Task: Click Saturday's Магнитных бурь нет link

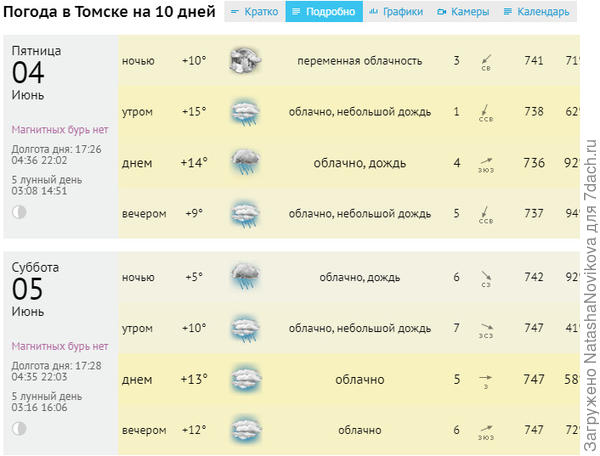Action: [x=59, y=346]
